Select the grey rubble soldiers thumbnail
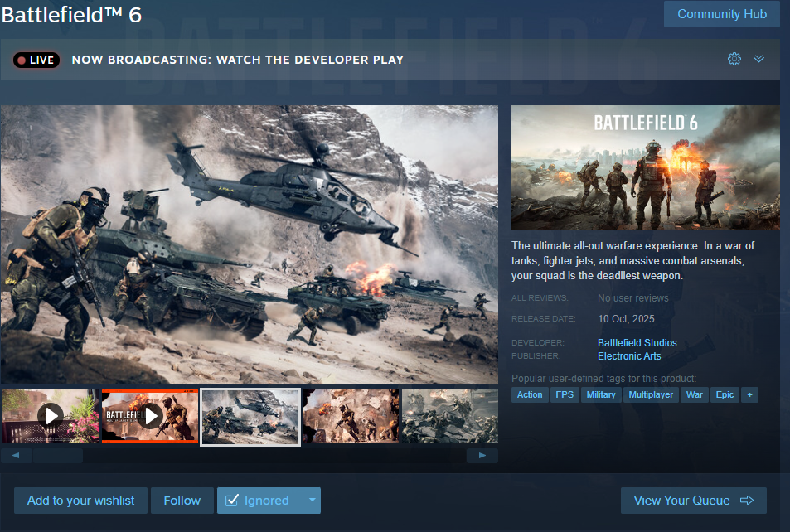 pos(450,416)
